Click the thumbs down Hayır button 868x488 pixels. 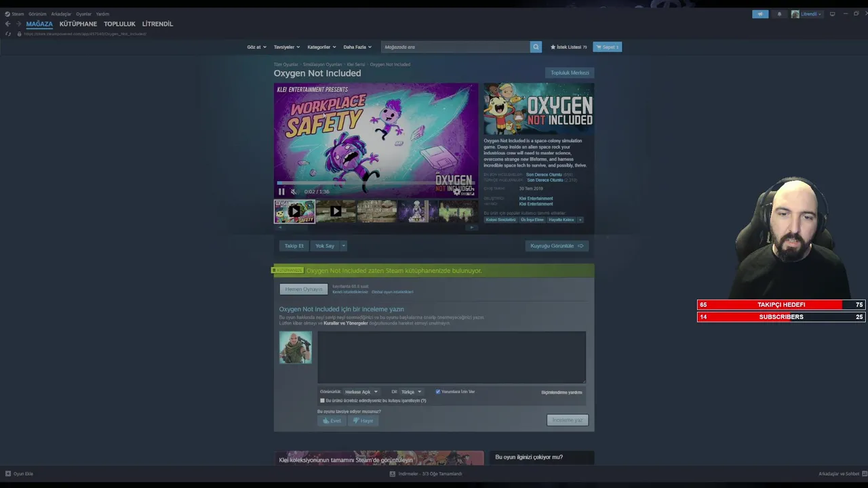[363, 421]
